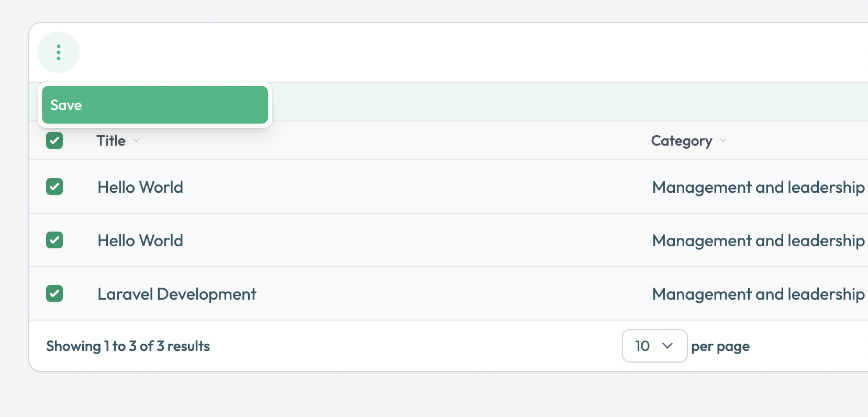Click the chevron beside the Category header
Image resolution: width=868 pixels, height=417 pixels.
(723, 140)
